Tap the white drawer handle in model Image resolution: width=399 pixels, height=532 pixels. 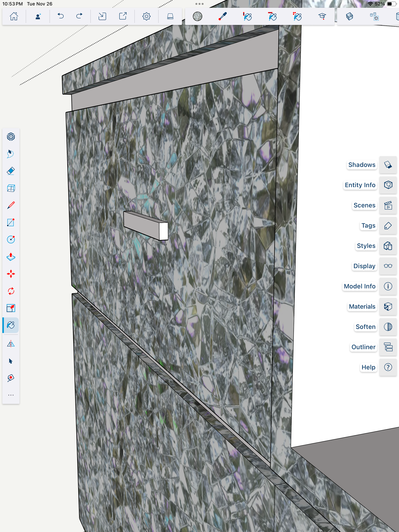tap(144, 225)
